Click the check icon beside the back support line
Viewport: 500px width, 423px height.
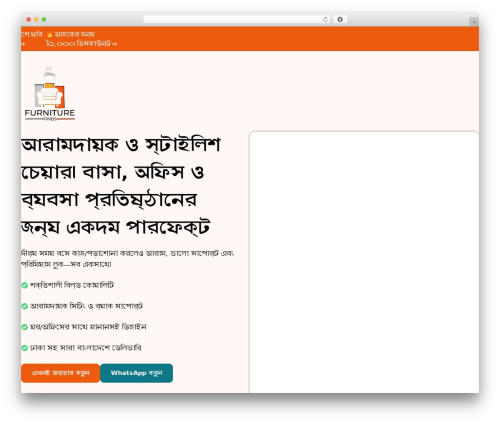click(x=24, y=306)
